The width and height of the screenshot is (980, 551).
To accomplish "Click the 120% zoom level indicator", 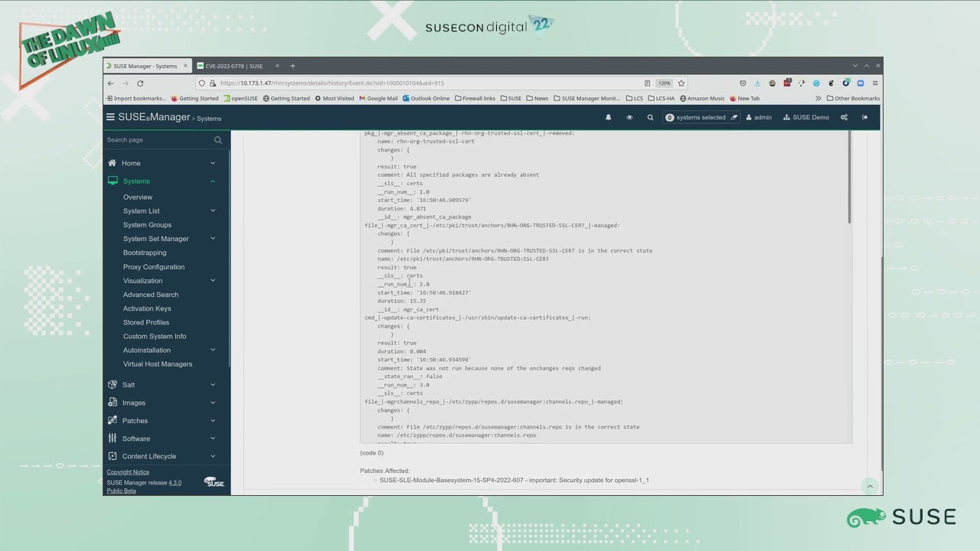I will point(664,83).
